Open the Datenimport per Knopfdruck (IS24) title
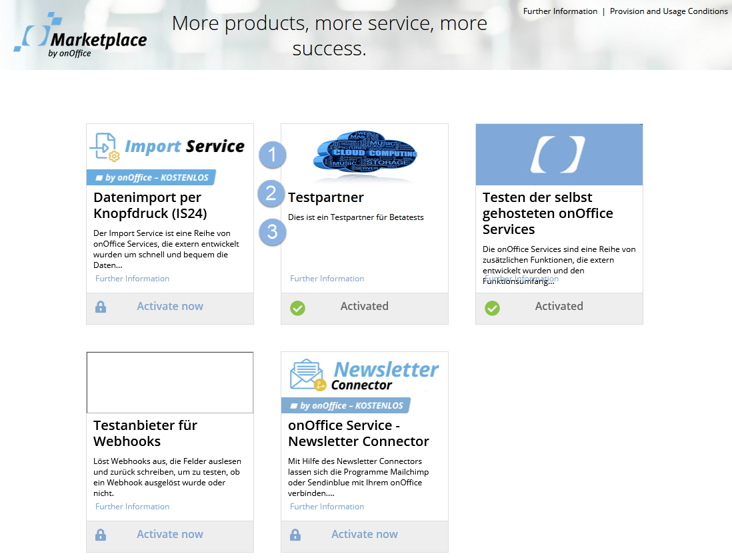 150,205
